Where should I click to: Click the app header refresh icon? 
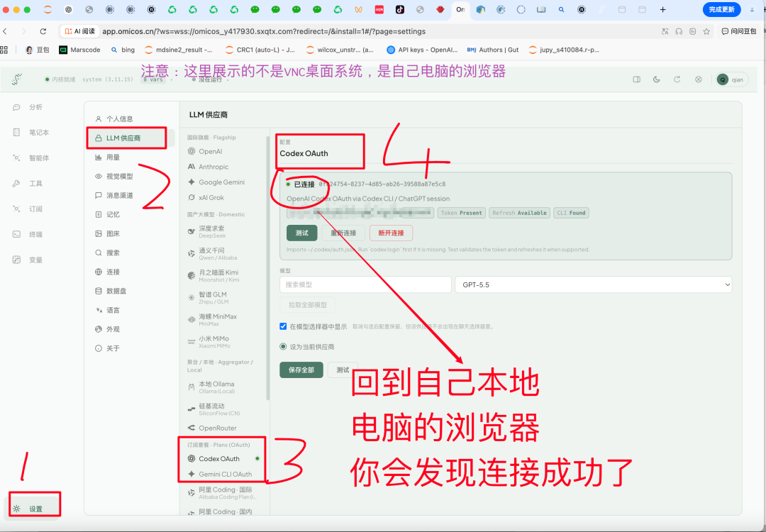point(677,79)
